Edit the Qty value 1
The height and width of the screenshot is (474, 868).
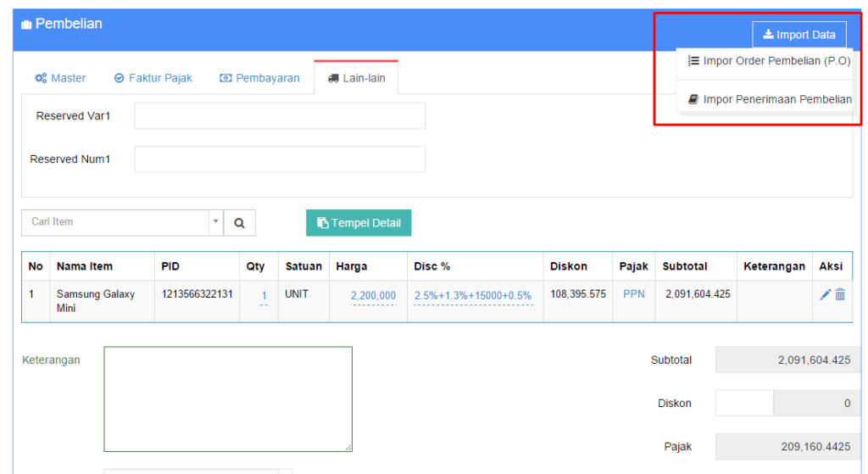[x=264, y=296]
